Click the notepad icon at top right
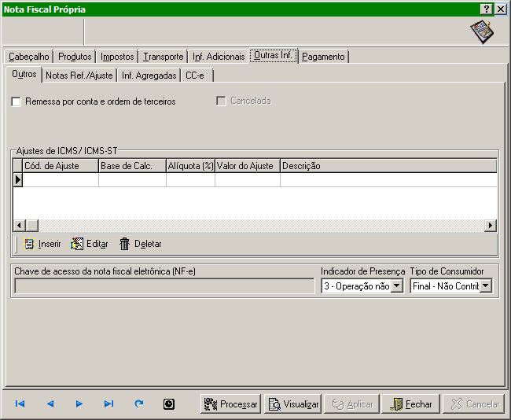Screen dimensions: 511x420 (x=481, y=32)
